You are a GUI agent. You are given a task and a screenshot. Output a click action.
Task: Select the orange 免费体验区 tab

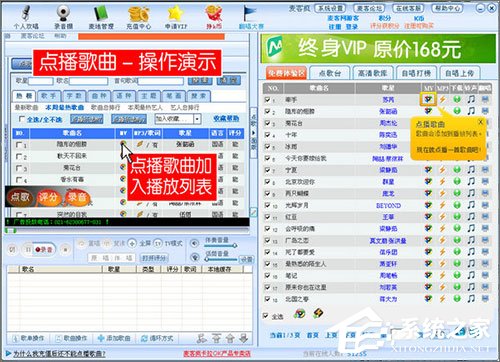[286, 73]
